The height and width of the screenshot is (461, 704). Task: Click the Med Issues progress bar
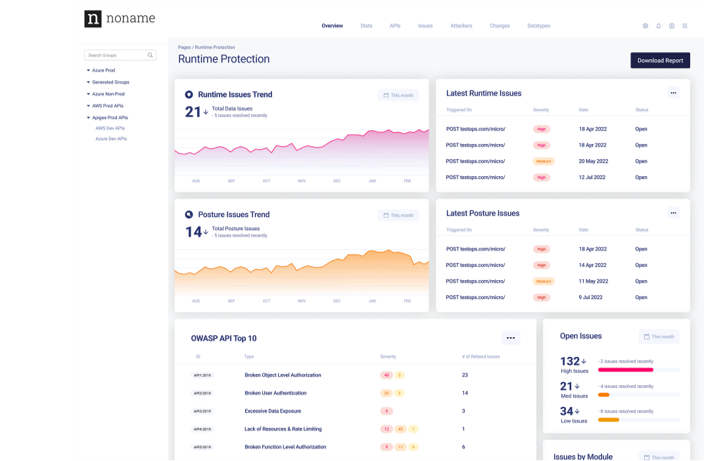tap(638, 395)
